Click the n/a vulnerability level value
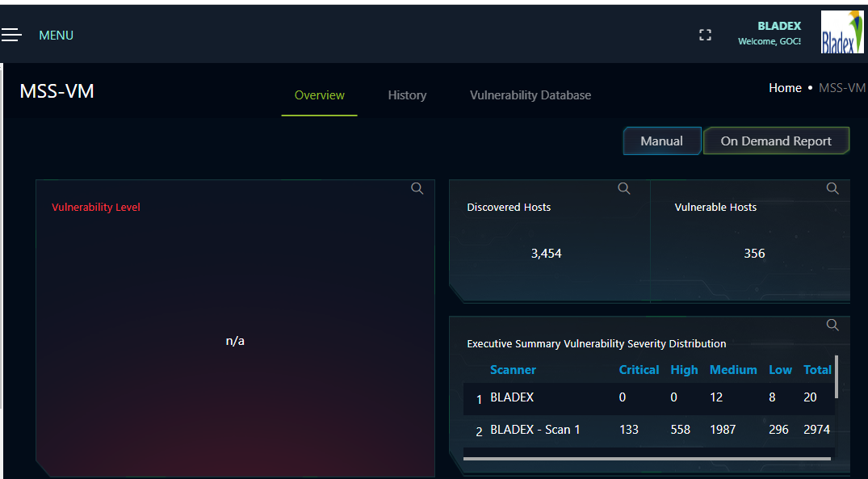This screenshot has height=479, width=868. 235,341
